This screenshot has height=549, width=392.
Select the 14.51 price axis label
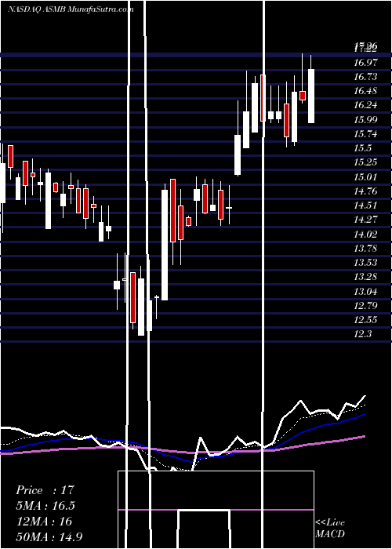[366, 205]
